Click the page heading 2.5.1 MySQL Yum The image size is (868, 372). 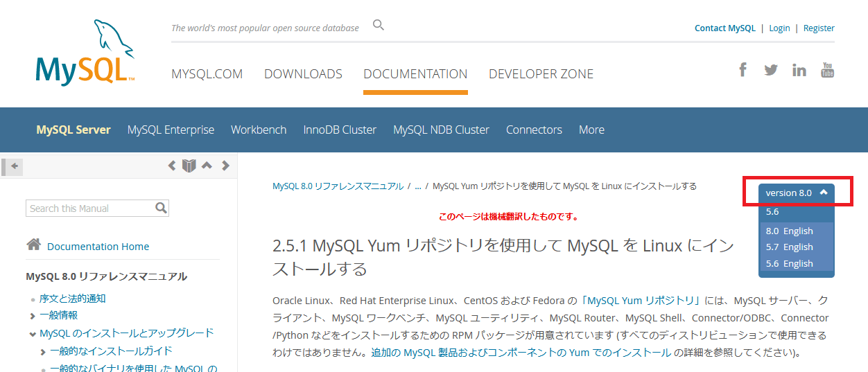(503, 257)
